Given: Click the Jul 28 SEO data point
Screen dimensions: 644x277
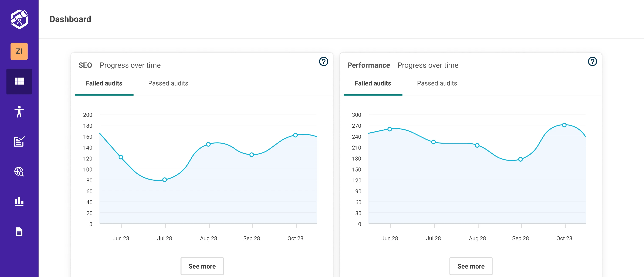Looking at the screenshot, I should [x=165, y=180].
